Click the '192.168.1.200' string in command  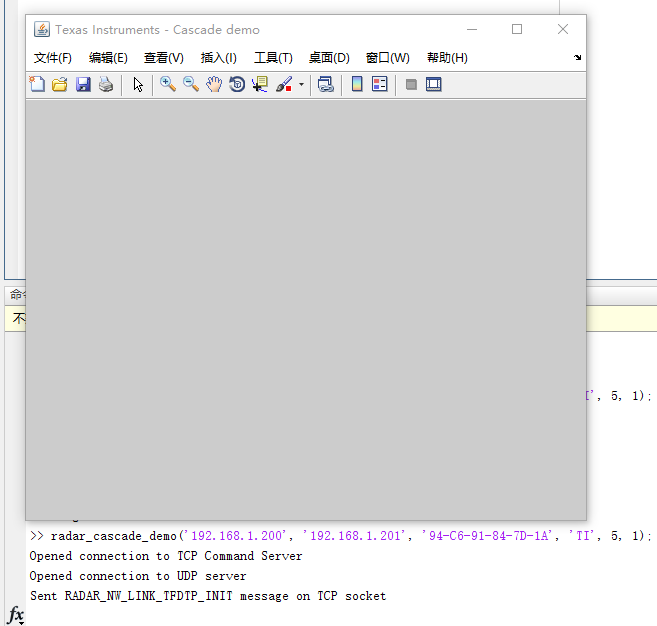(237, 536)
